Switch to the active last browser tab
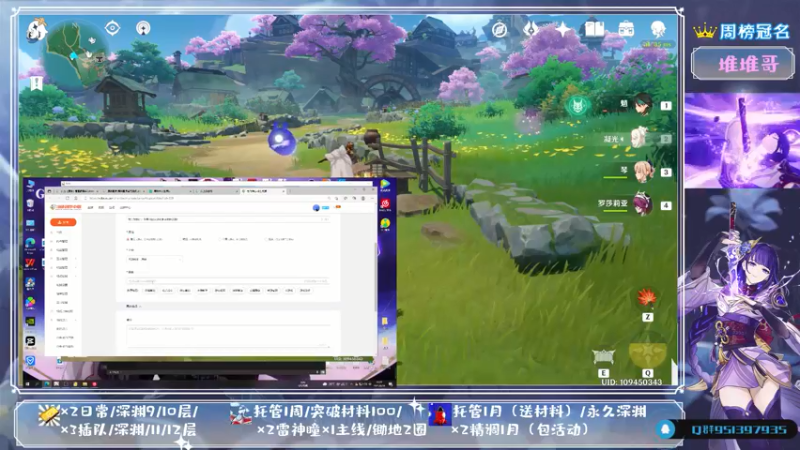This screenshot has height=450, width=800. click(263, 191)
